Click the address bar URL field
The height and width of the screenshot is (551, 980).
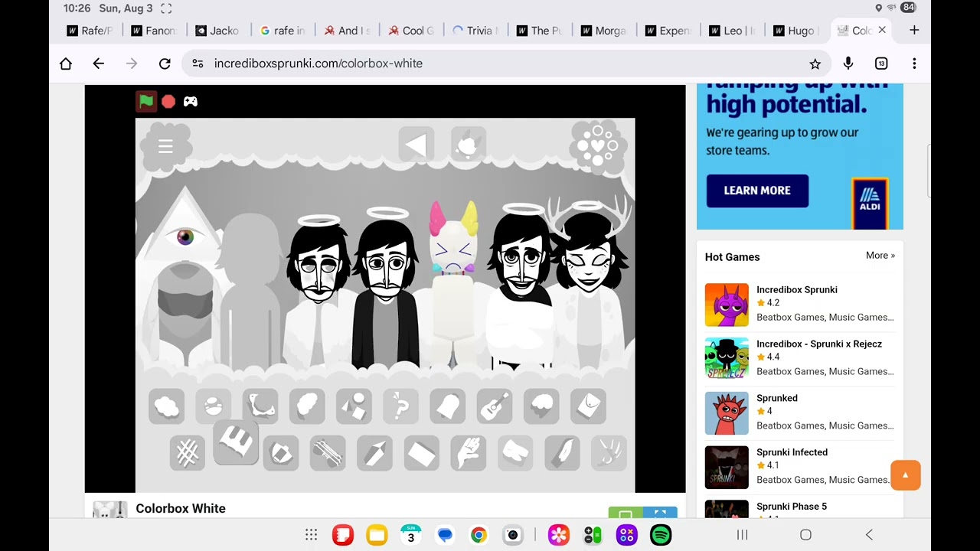pos(505,64)
